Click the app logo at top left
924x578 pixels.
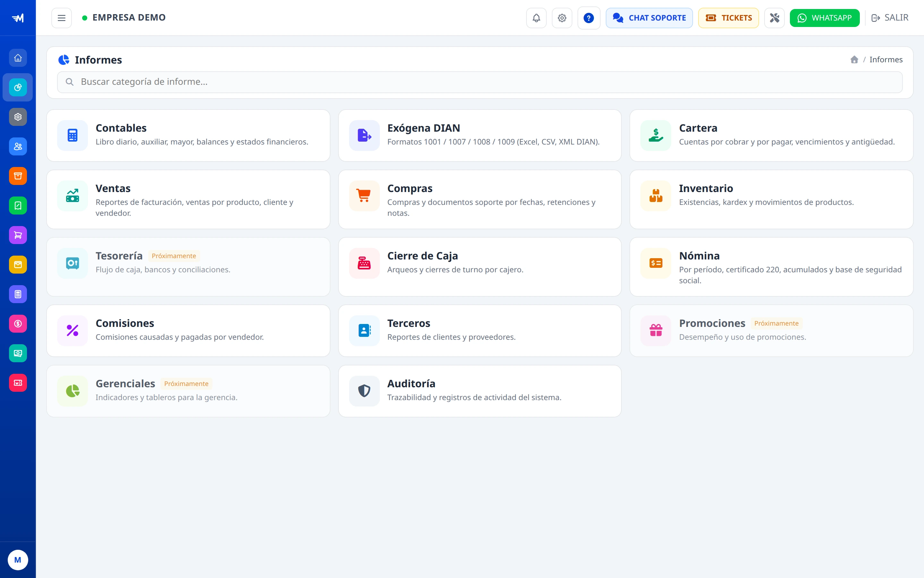[x=18, y=18]
